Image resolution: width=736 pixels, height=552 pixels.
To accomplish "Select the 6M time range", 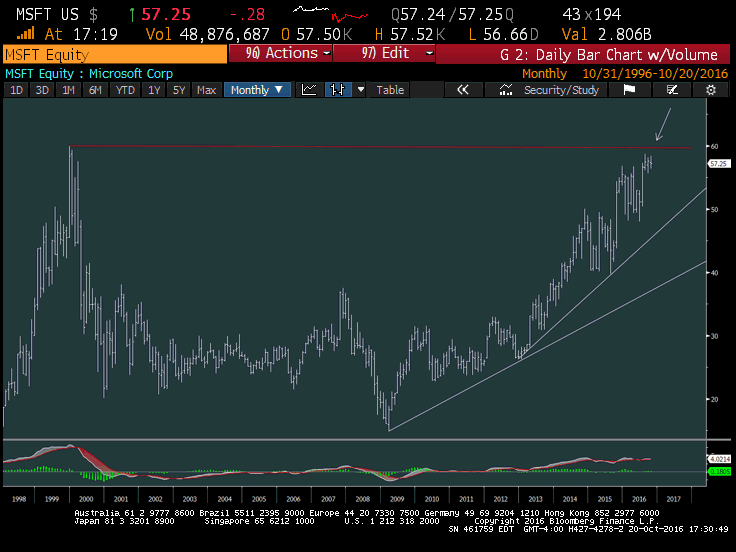I will click(95, 90).
